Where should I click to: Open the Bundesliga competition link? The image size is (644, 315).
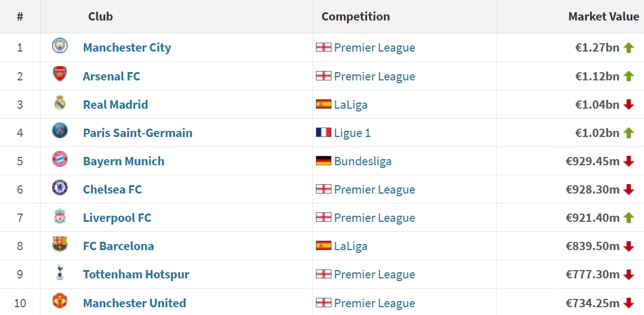pos(362,161)
